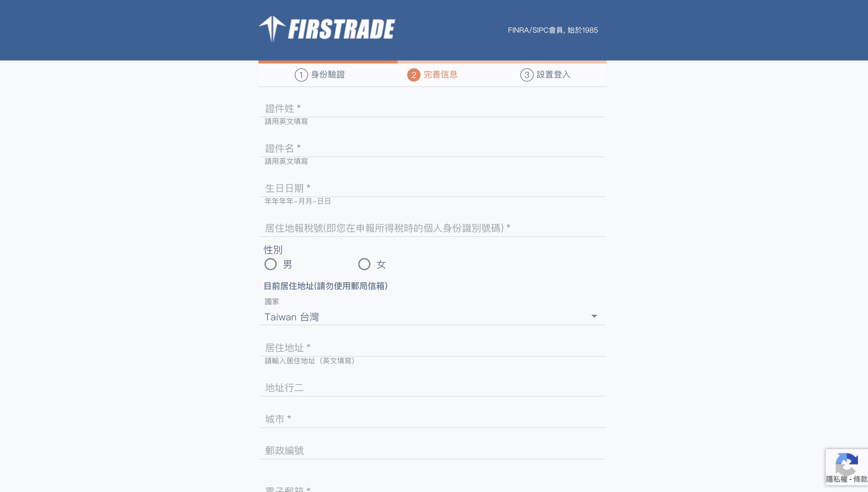
Task: Click the step 1 circle icon
Action: 301,75
